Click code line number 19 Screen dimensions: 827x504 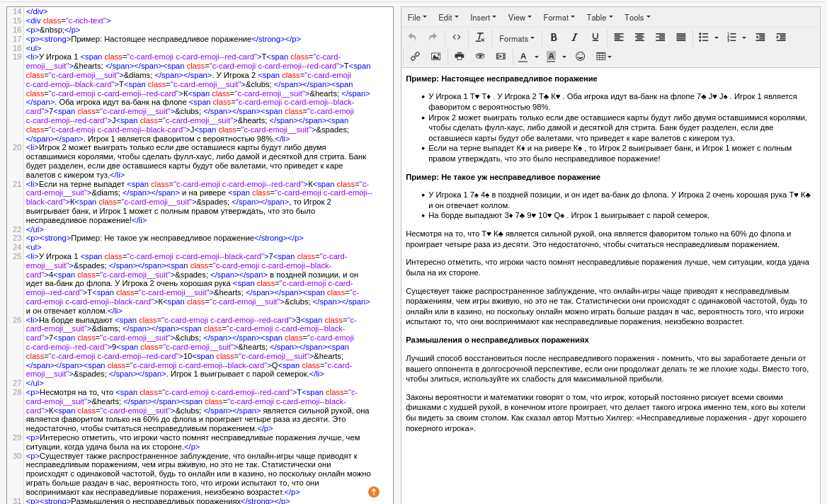[x=17, y=57]
